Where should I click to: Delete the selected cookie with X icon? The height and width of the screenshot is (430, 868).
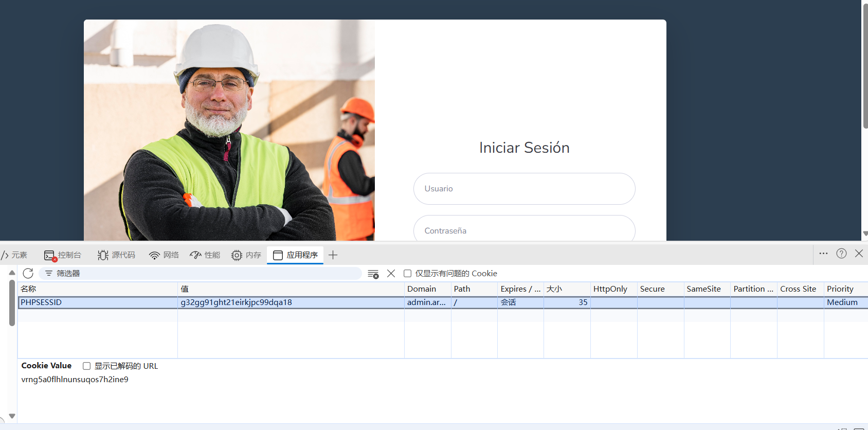click(391, 274)
